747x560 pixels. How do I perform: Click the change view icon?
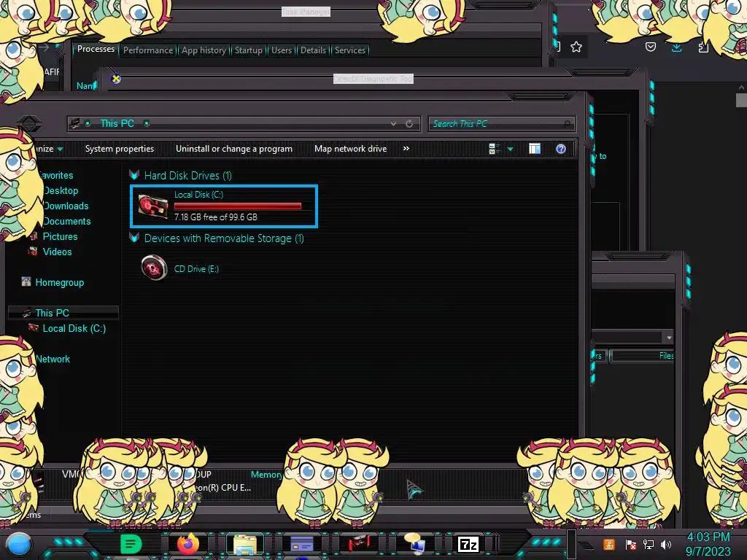click(494, 149)
